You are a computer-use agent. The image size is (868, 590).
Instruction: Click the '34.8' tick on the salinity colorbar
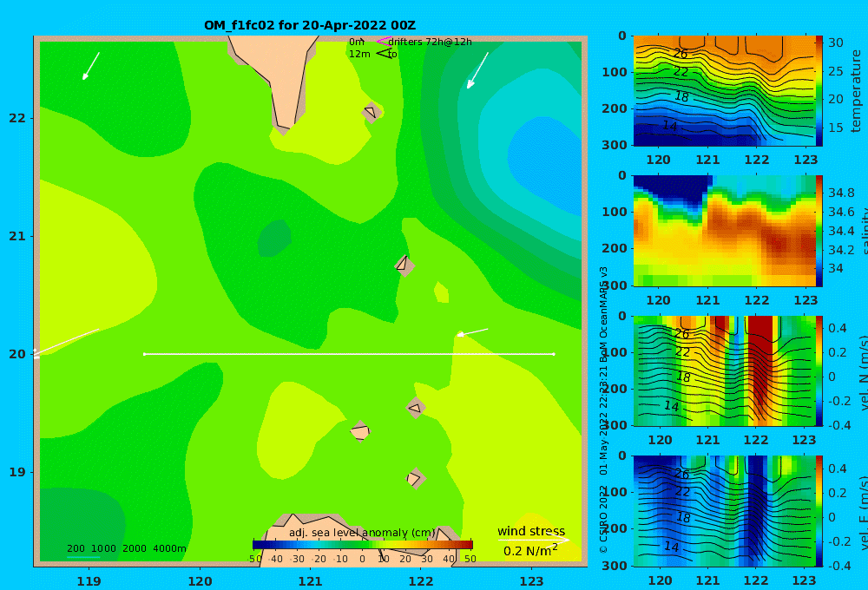[x=841, y=193]
